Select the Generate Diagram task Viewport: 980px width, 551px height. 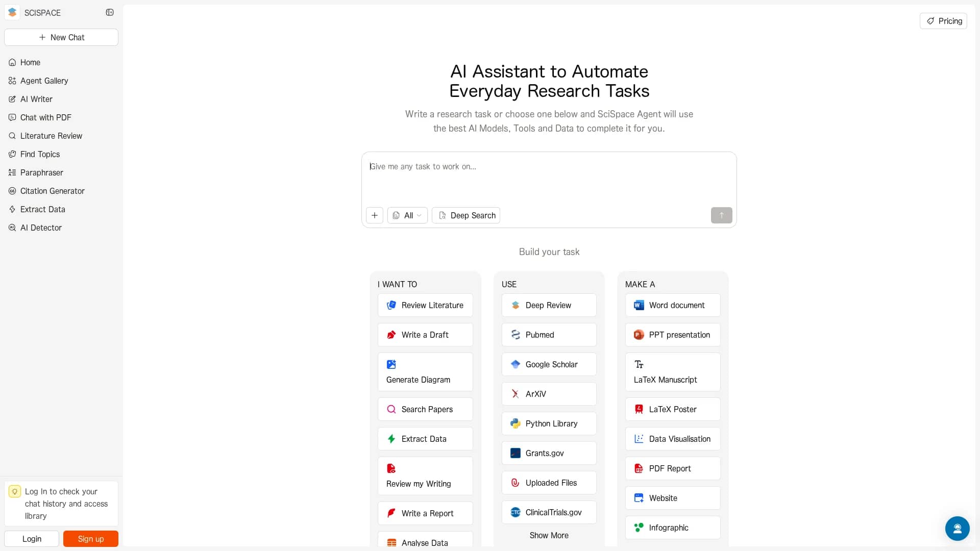click(425, 372)
